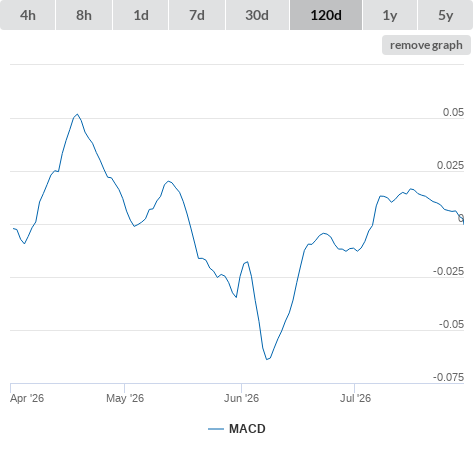
Task: Toggle the MACD series legend label
Action: click(247, 429)
